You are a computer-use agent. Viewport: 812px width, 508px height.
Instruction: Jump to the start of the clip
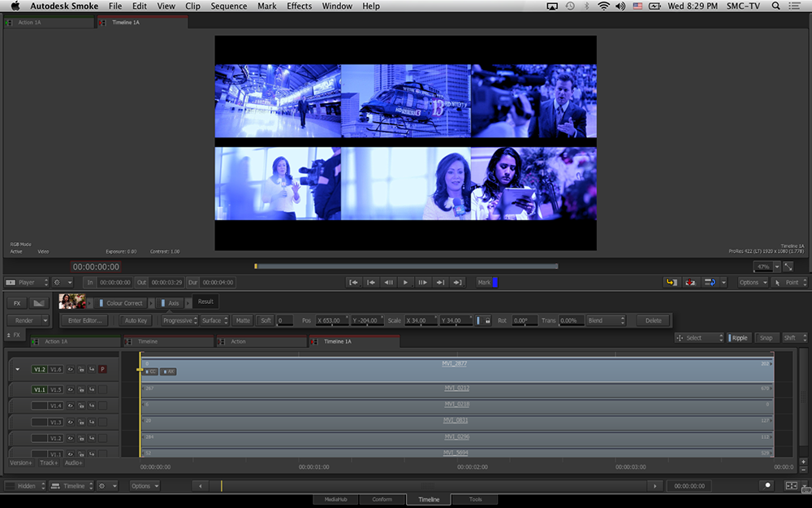353,282
